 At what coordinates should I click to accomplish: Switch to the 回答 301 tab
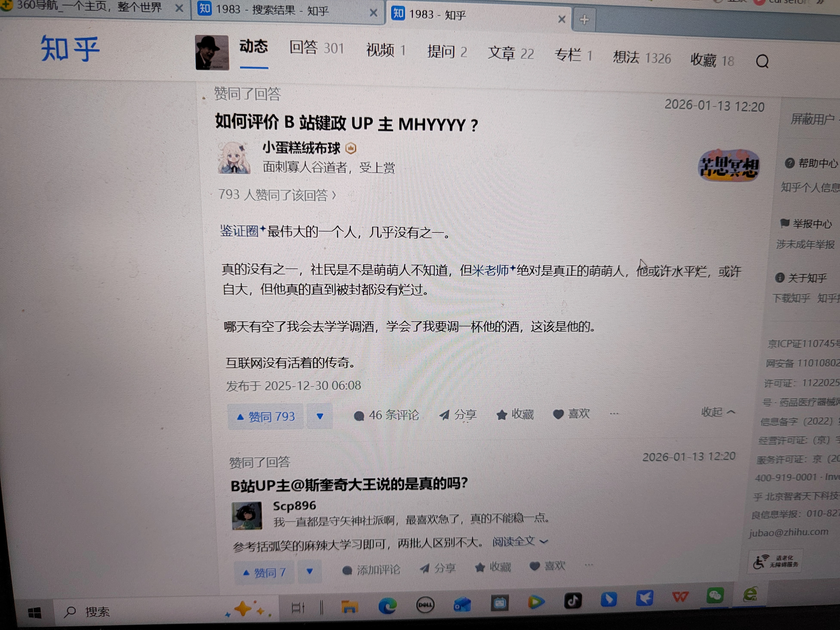coord(316,48)
